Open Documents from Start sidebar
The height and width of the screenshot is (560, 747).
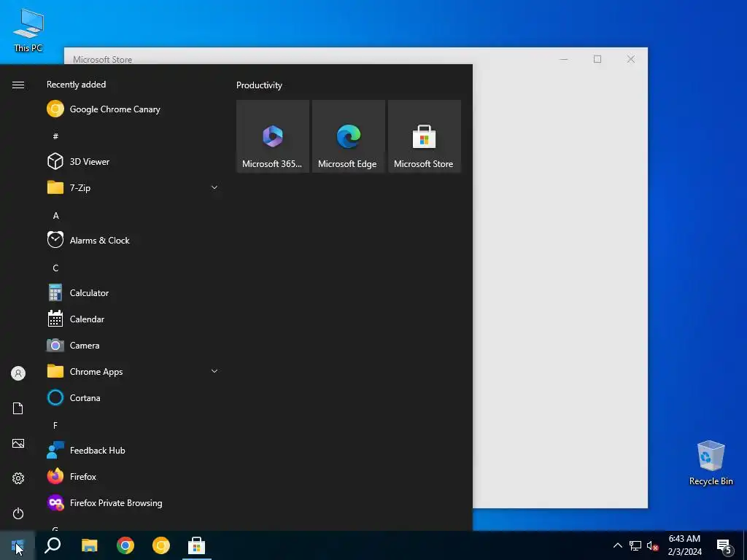tap(18, 408)
